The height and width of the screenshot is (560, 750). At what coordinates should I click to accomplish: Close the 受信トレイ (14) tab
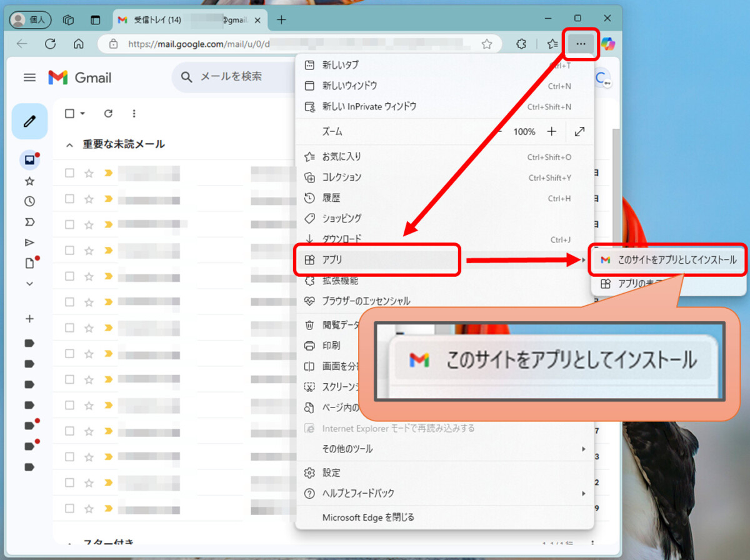tap(257, 20)
